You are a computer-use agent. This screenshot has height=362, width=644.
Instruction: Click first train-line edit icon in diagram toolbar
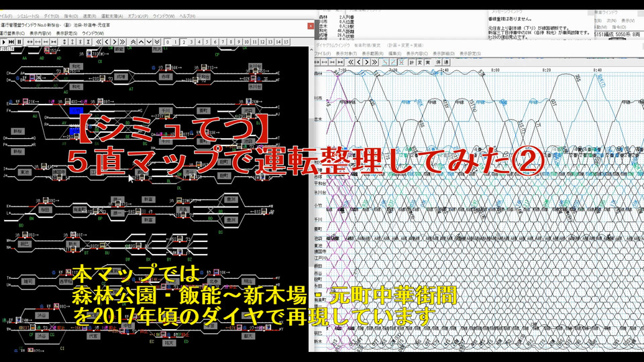click(385, 62)
